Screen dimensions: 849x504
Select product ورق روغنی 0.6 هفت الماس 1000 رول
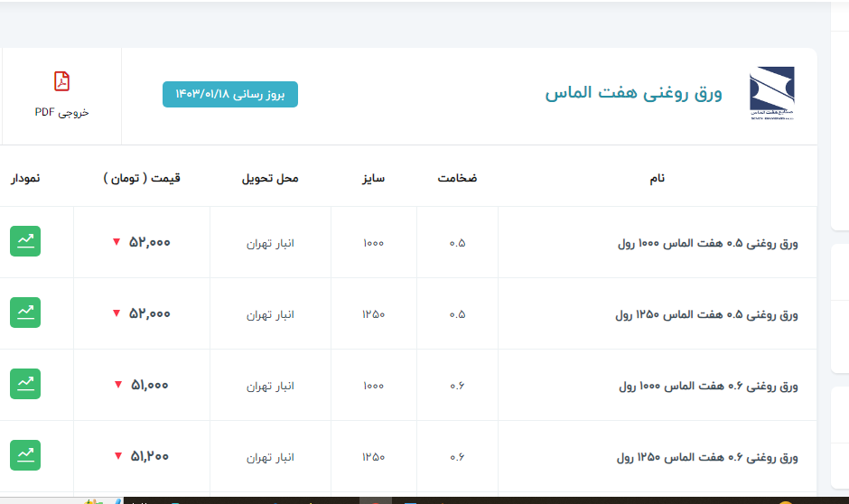tap(707, 386)
